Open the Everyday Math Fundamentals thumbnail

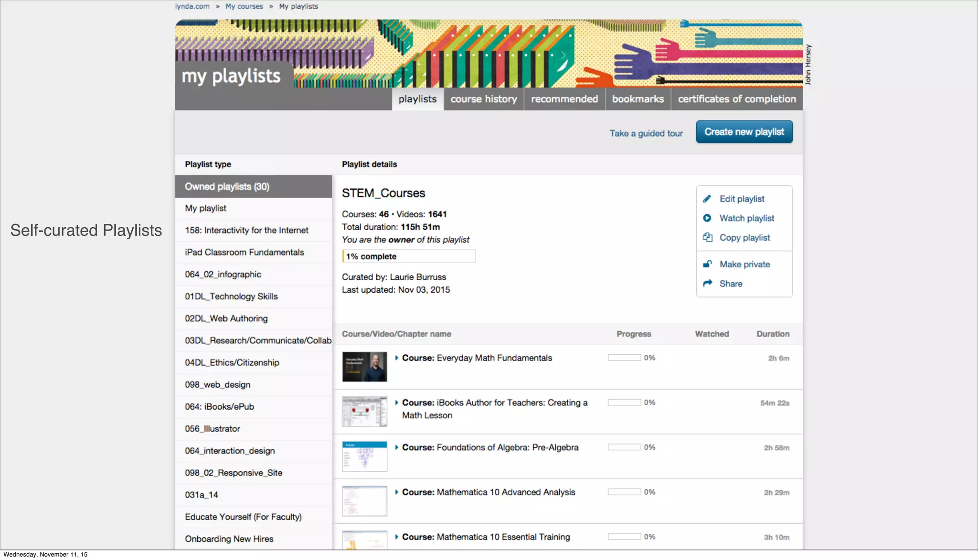click(364, 367)
